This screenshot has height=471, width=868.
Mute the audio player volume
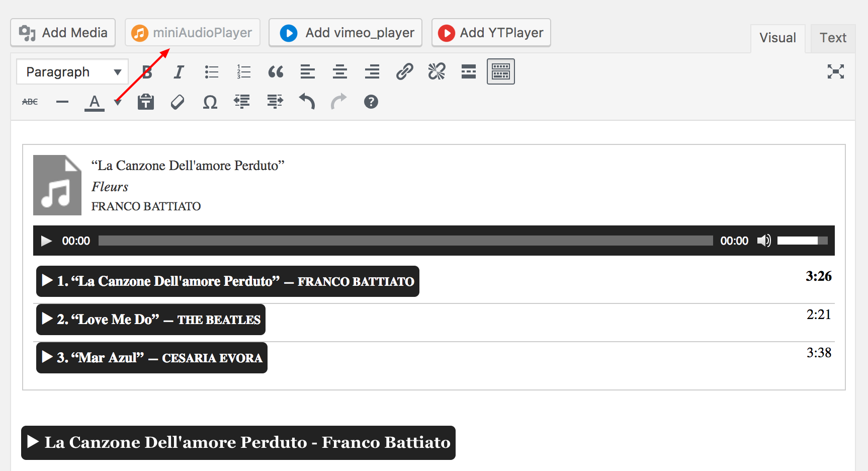pos(764,241)
